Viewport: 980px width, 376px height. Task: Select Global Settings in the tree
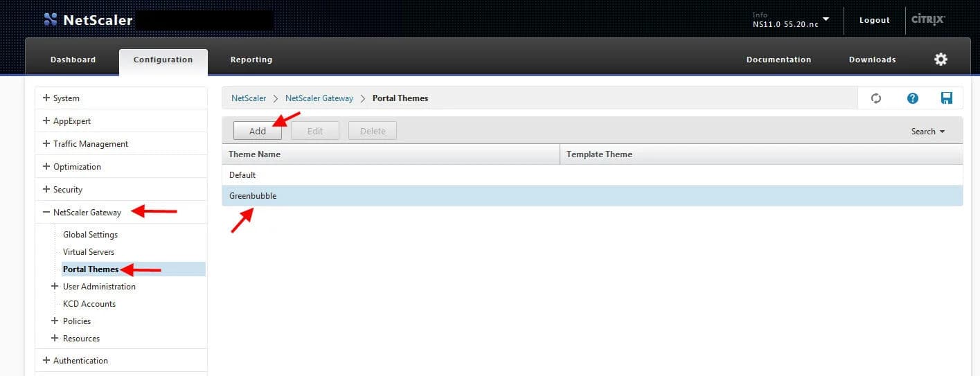(90, 234)
